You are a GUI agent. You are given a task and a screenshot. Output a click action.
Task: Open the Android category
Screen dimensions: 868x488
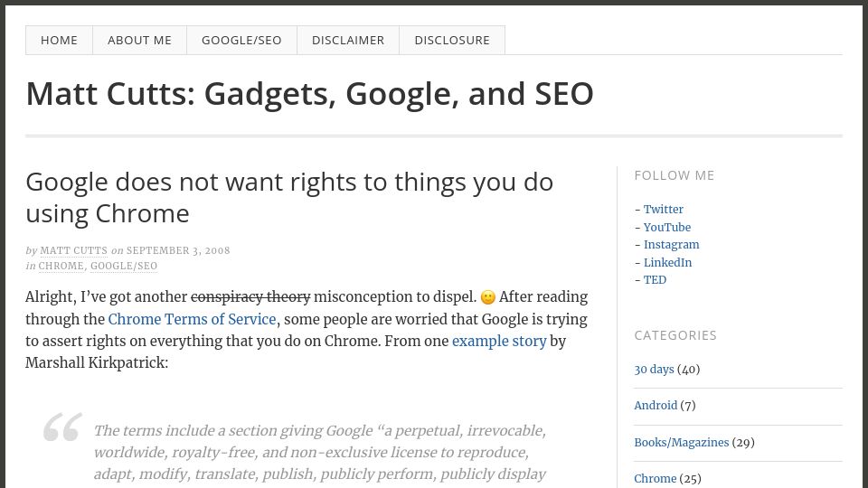point(656,406)
